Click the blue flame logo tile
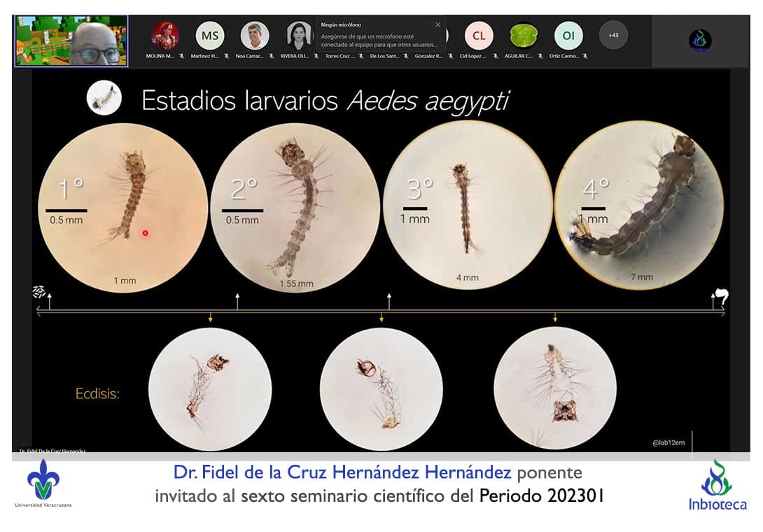 click(699, 40)
